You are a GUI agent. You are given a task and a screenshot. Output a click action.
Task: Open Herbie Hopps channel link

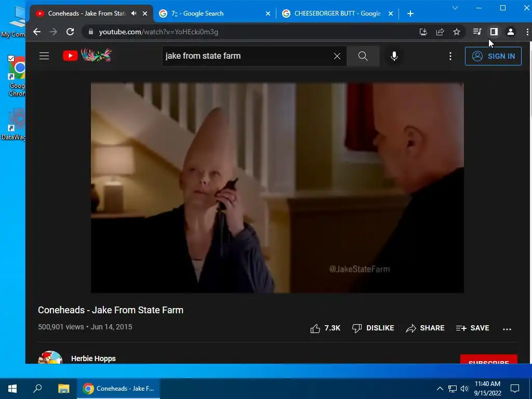coord(94,358)
